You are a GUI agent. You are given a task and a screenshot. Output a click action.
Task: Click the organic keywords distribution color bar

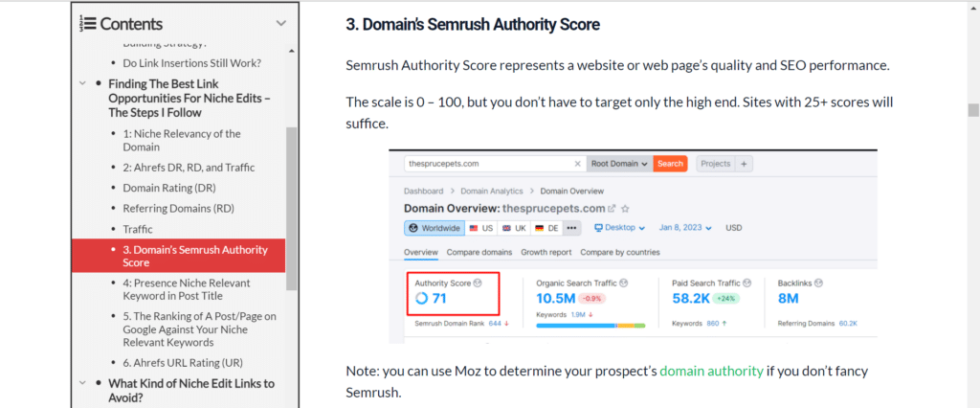590,326
